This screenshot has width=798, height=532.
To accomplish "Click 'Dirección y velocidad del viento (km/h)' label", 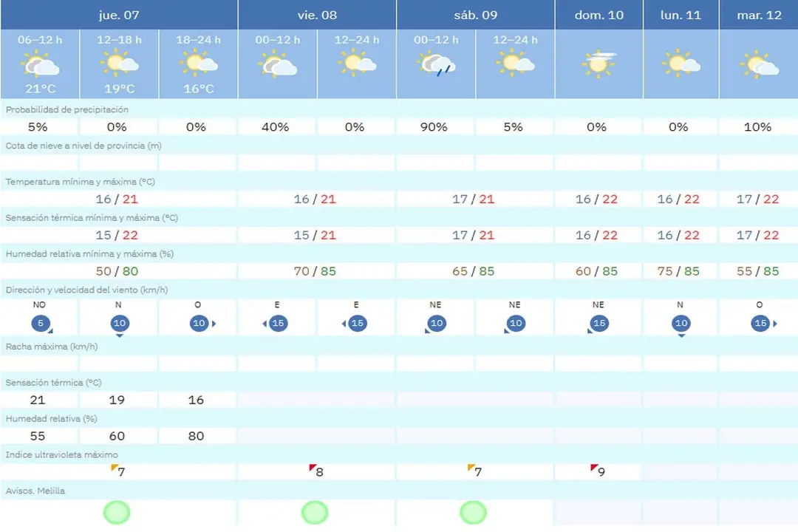I will pyautogui.click(x=86, y=290).
